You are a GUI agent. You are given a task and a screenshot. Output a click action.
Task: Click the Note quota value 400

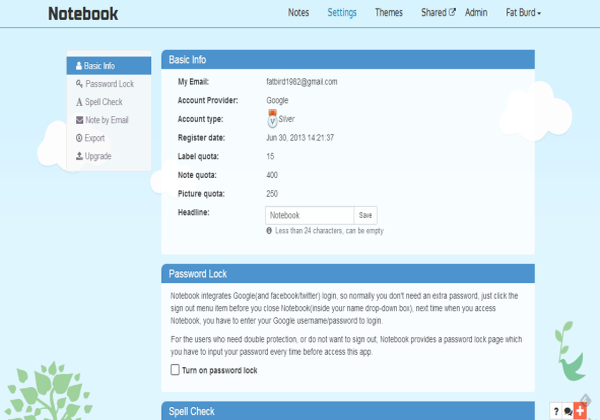pyautogui.click(x=272, y=175)
